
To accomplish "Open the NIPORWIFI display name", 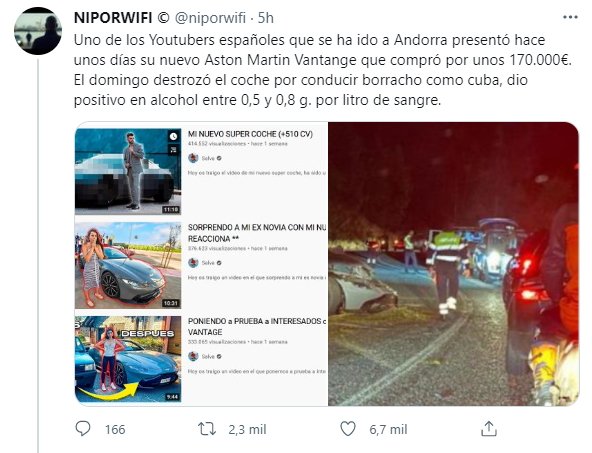I will pos(113,18).
